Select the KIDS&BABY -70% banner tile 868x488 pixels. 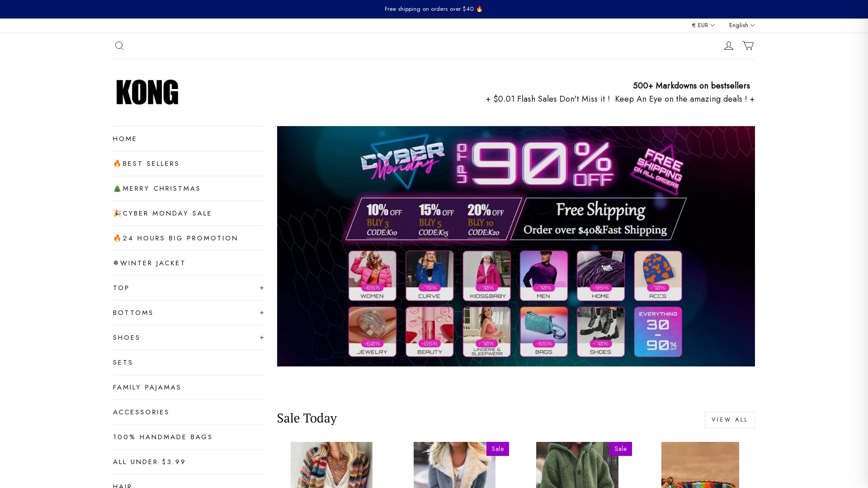[x=487, y=276]
